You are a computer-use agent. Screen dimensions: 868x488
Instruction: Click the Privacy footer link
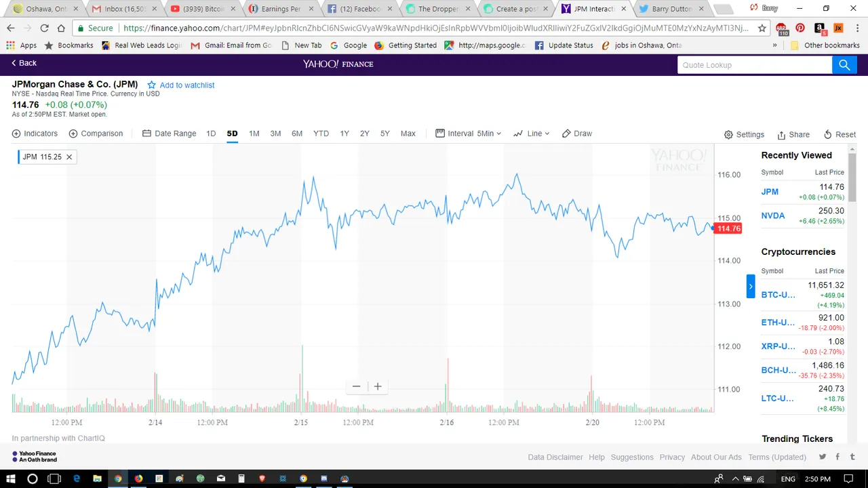(x=672, y=457)
